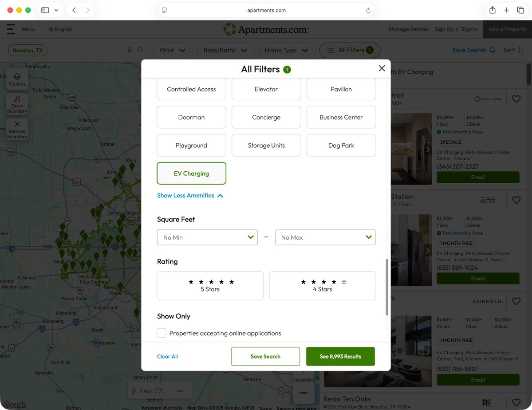Next photo arrow on the Cortland listing
Screen dimensions: 532x410
[427, 150]
